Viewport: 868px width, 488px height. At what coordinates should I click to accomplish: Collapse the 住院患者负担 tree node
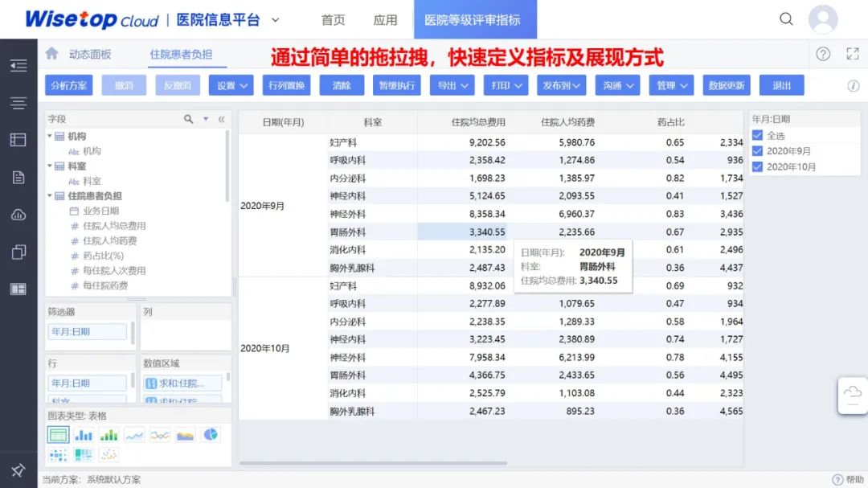[x=50, y=195]
